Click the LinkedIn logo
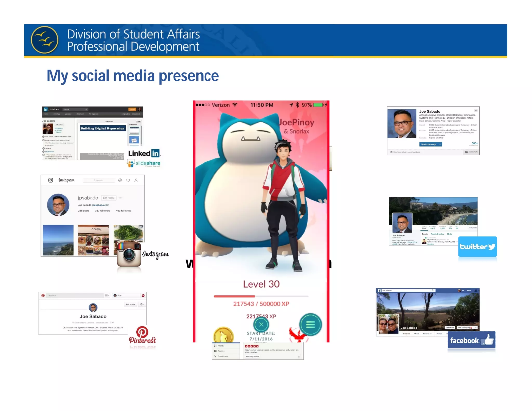Image resolution: width=532 pixels, height=411 pixels. point(144,153)
